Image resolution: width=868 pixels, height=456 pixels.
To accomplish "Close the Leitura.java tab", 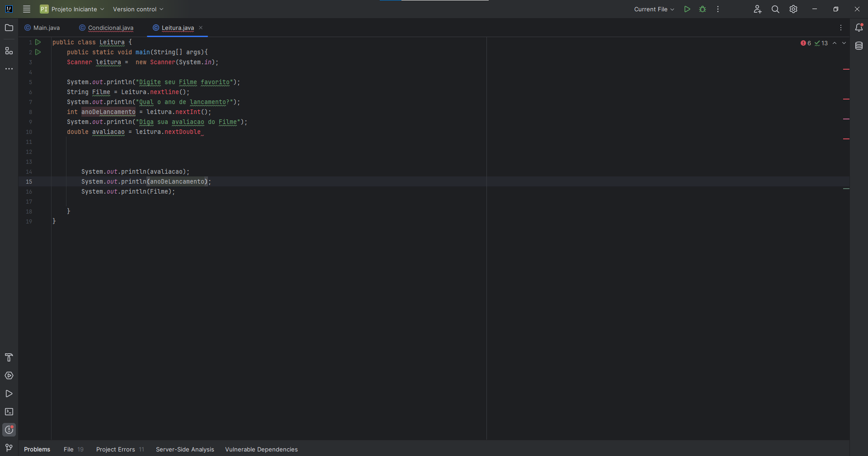I will click(201, 28).
